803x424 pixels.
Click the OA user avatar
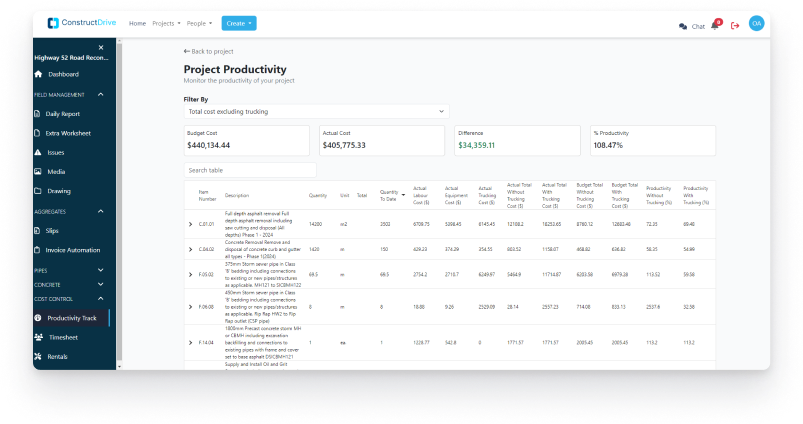tap(756, 24)
